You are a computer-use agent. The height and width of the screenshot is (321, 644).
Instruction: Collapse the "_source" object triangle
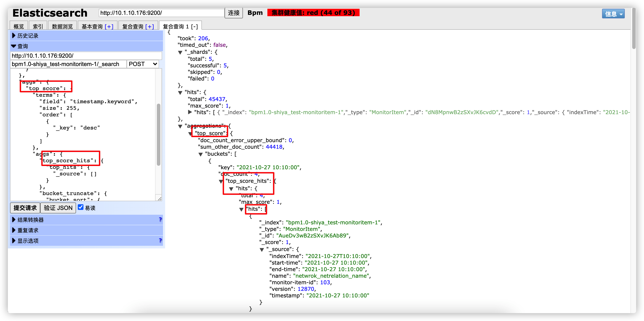[x=262, y=249]
